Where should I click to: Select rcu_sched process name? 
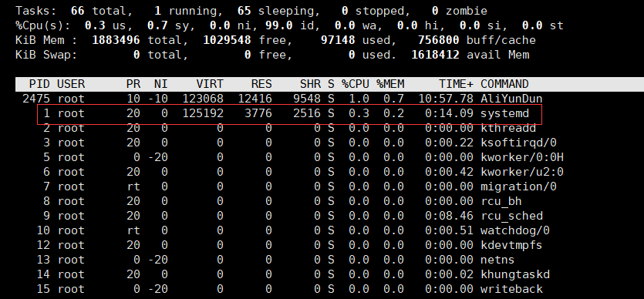pos(511,216)
